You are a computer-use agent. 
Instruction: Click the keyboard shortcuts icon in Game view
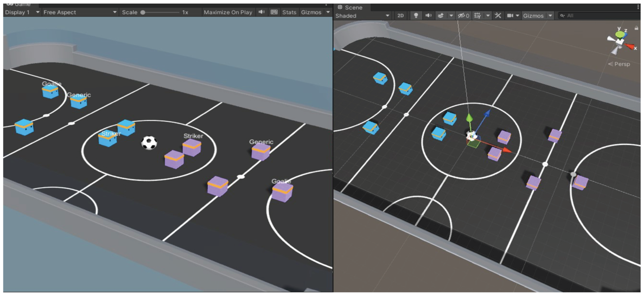[x=274, y=12]
